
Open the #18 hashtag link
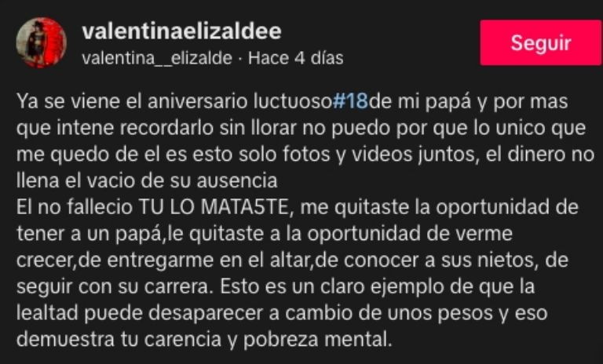[350, 101]
